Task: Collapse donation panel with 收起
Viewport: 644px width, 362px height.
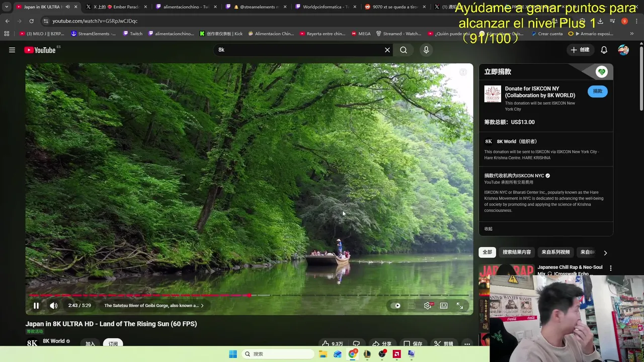Action: 488,229
